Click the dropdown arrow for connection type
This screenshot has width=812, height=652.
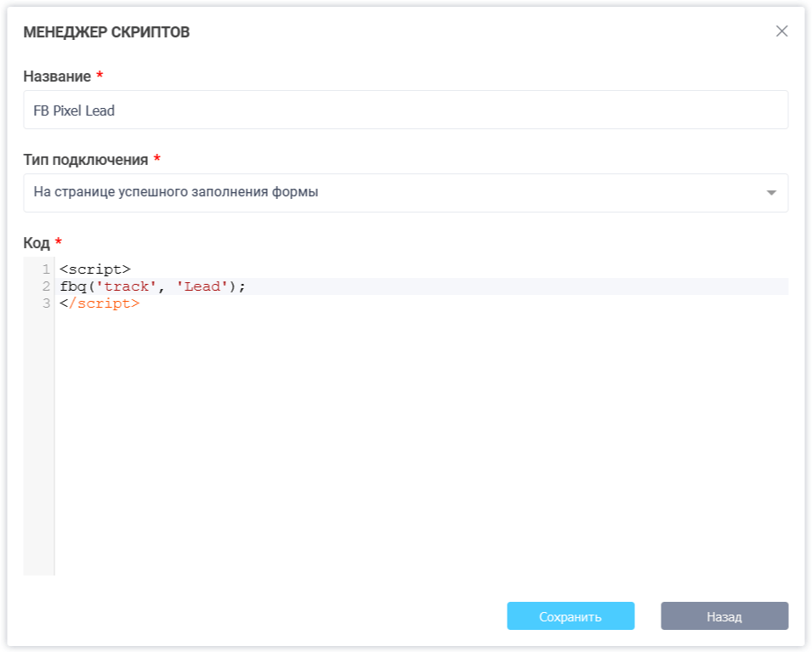pos(771,193)
